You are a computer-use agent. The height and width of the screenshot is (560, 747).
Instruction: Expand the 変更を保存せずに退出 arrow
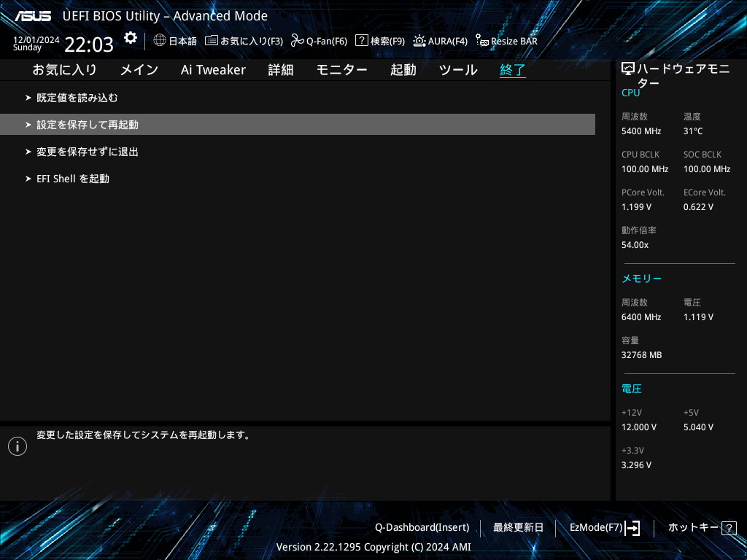click(x=28, y=152)
